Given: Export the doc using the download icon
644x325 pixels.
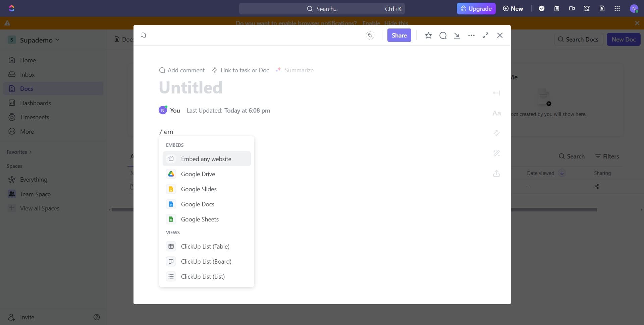Looking at the screenshot, I should point(457,35).
